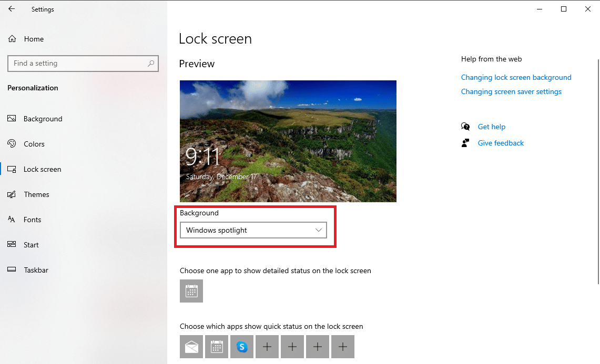
Task: Add quick status app in third plus tile
Action: click(x=318, y=347)
